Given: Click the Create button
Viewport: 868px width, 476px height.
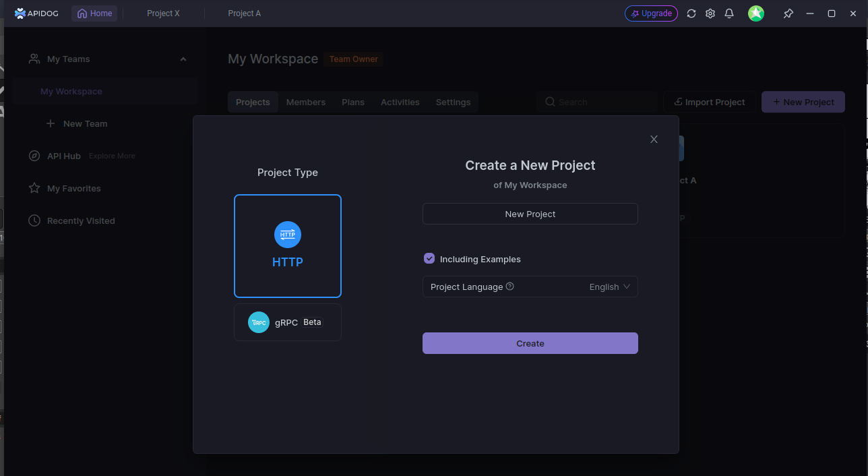Looking at the screenshot, I should click(530, 343).
